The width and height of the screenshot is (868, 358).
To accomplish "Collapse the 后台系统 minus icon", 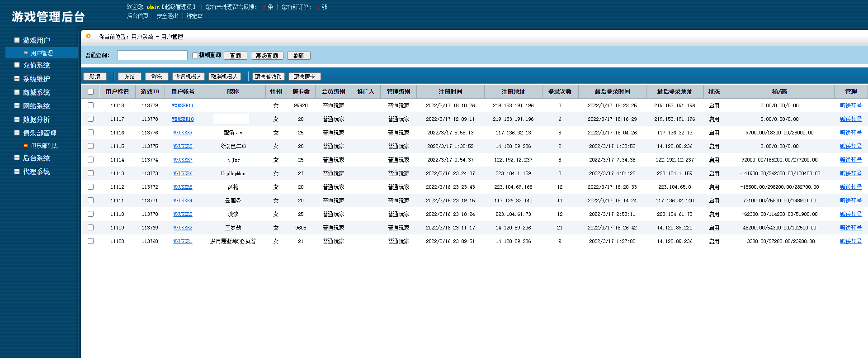I will pos(17,158).
